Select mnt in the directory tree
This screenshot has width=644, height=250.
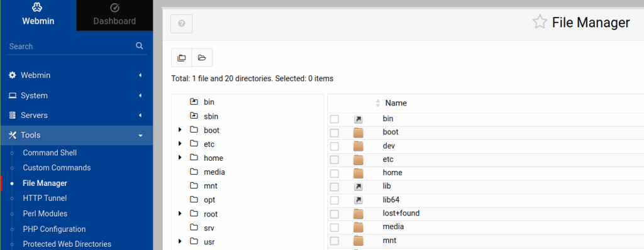click(211, 186)
